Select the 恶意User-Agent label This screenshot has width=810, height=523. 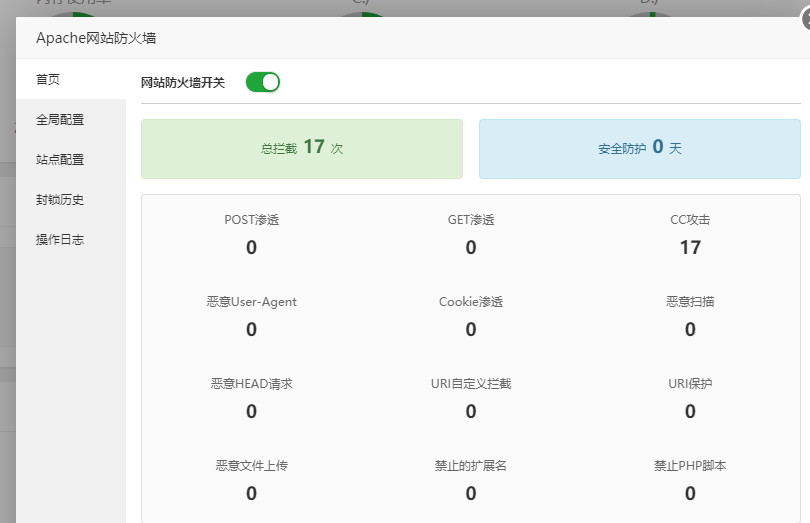click(252, 302)
